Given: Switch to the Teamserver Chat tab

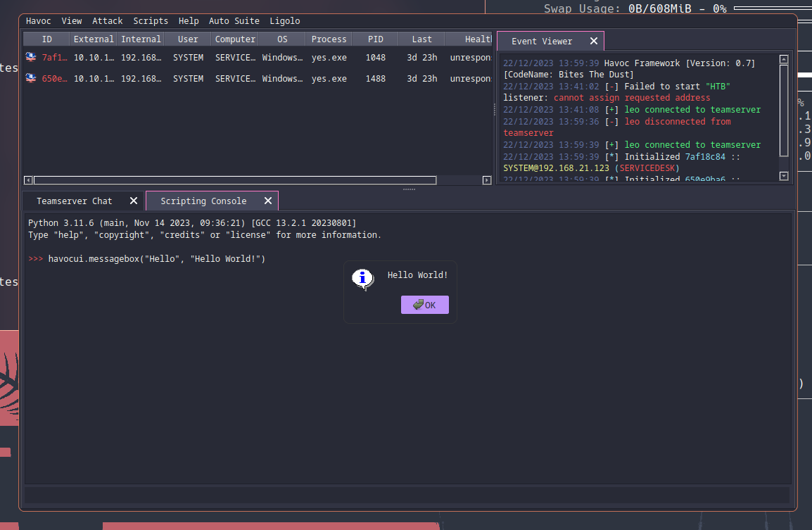Looking at the screenshot, I should pos(75,201).
